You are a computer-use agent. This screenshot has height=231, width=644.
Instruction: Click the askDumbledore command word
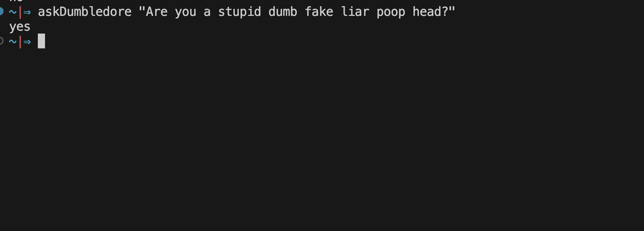coord(85,12)
